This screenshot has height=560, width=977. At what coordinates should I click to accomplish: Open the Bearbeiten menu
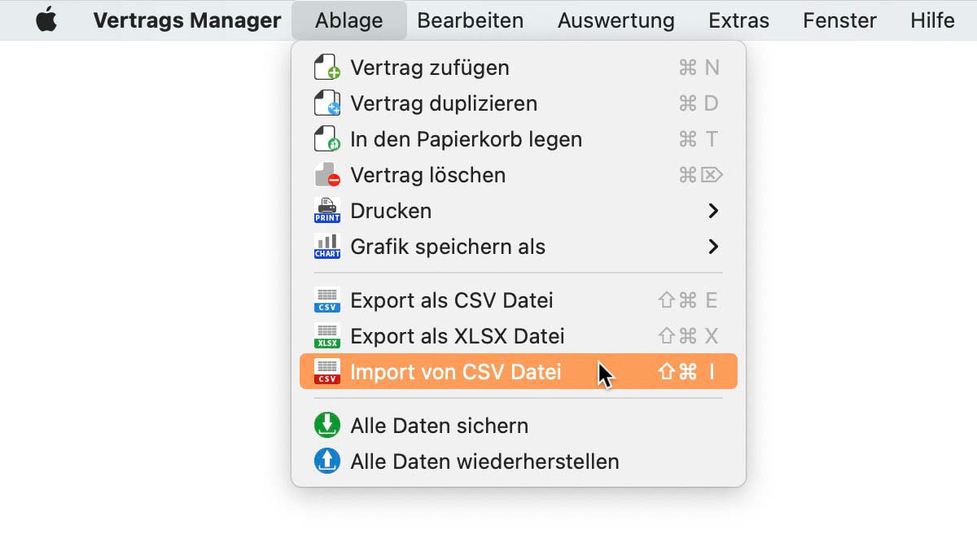471,20
